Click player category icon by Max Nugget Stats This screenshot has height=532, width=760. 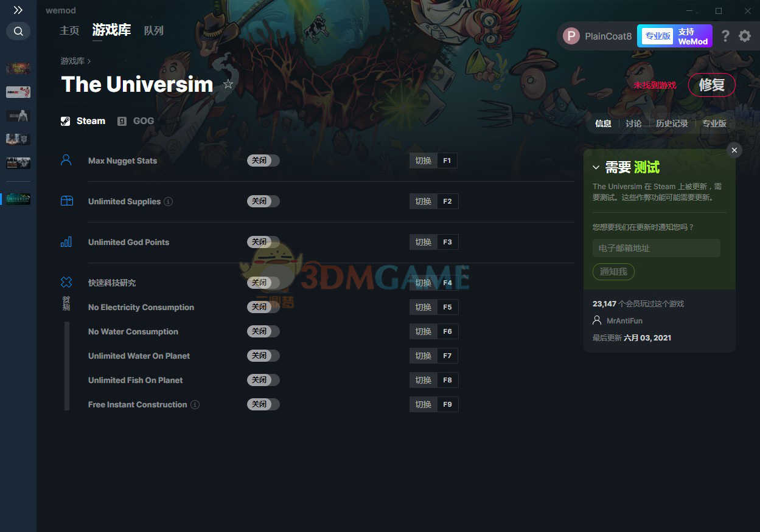pos(66,160)
